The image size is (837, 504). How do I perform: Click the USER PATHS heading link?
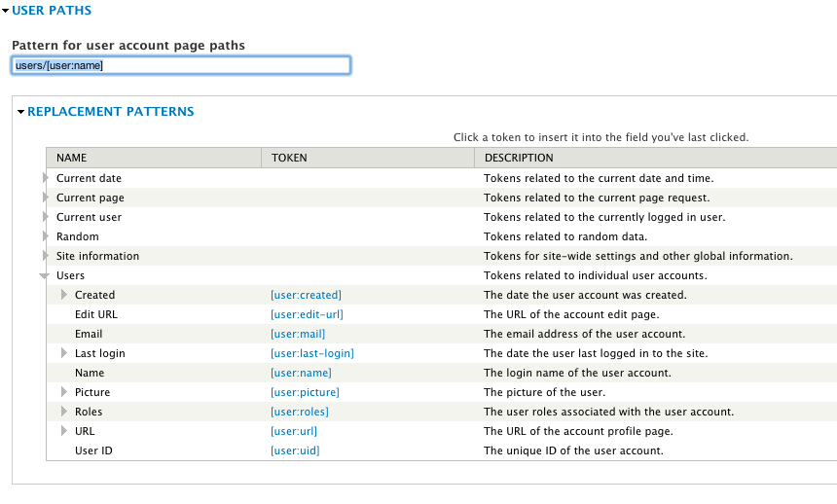[x=52, y=11]
